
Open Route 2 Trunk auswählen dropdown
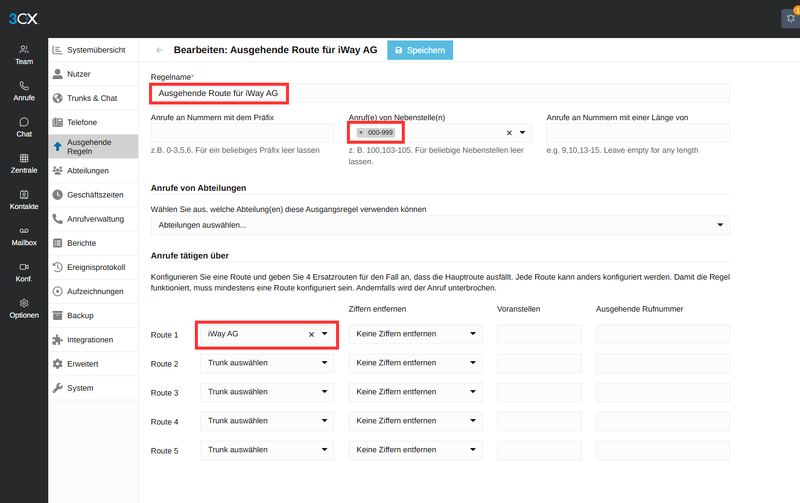267,363
